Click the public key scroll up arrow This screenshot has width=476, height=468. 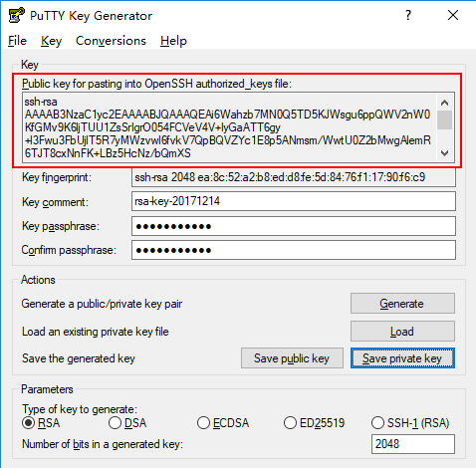(444, 103)
